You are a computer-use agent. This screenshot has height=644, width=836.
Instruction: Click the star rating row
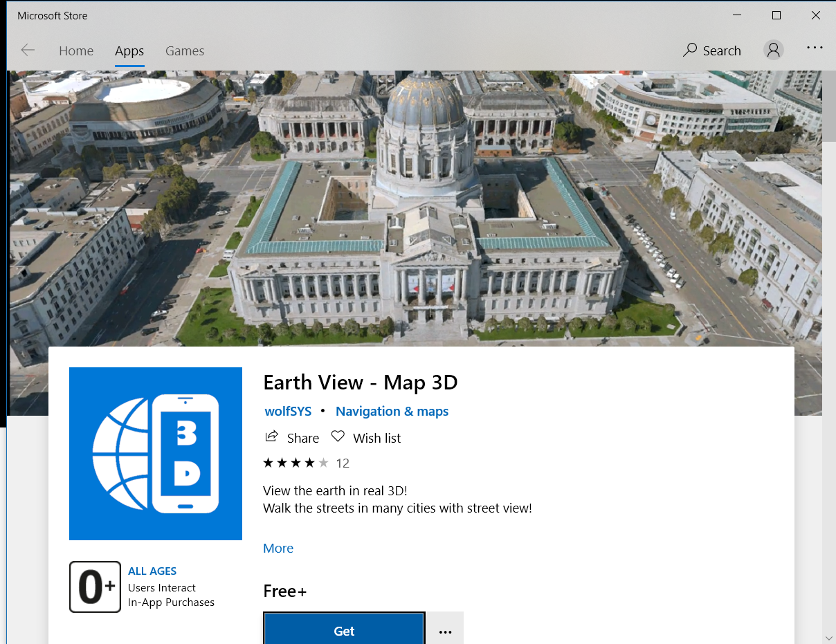coord(296,463)
